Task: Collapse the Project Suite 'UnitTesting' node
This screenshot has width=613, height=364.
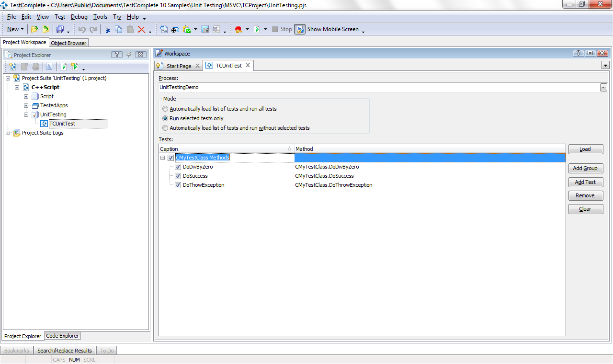Action: tap(8, 78)
